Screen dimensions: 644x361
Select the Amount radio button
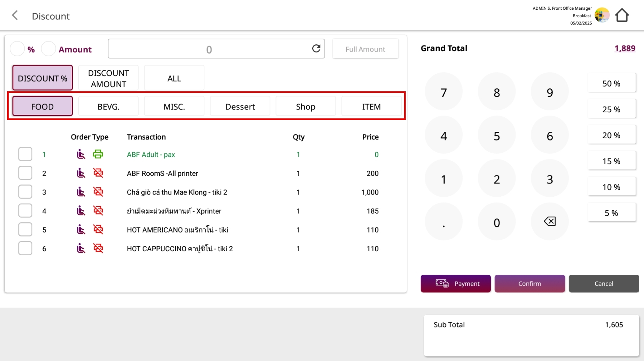click(x=49, y=49)
